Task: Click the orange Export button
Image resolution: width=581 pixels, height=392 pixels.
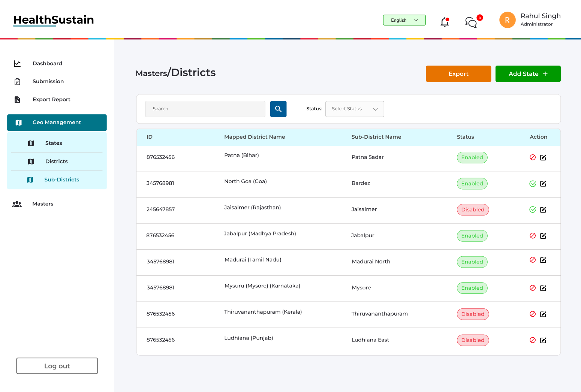Action: coord(458,74)
